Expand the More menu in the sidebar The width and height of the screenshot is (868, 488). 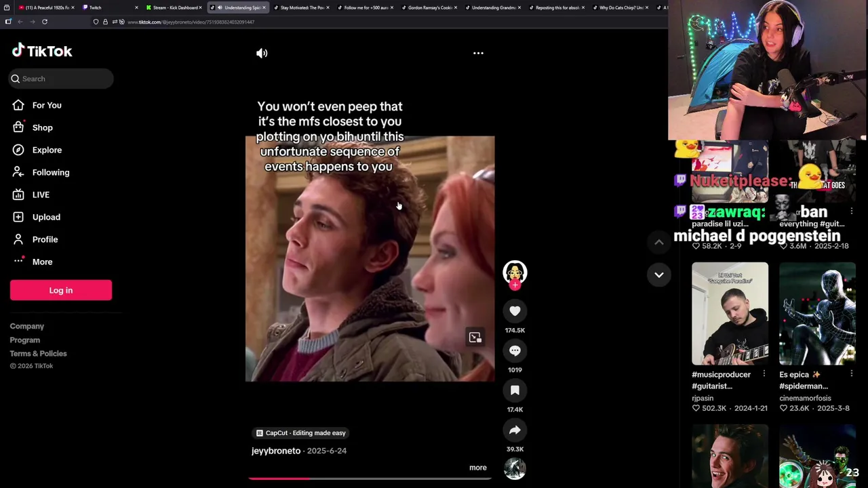42,262
